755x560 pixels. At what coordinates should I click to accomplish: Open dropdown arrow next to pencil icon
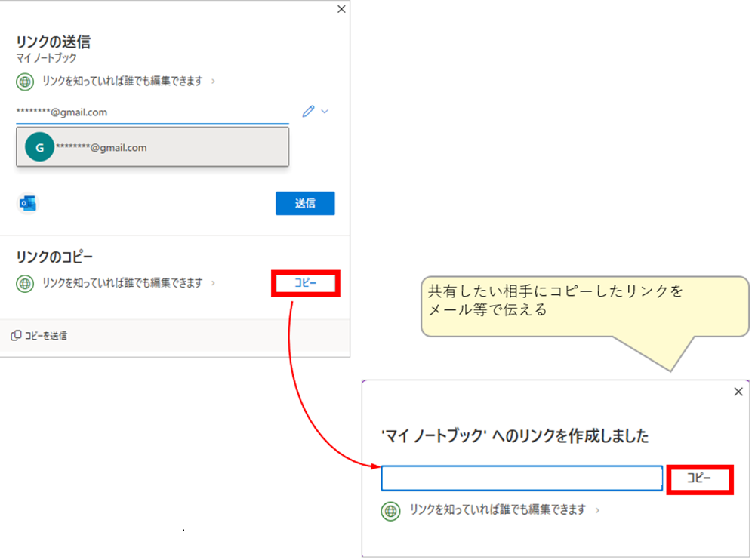click(x=325, y=112)
